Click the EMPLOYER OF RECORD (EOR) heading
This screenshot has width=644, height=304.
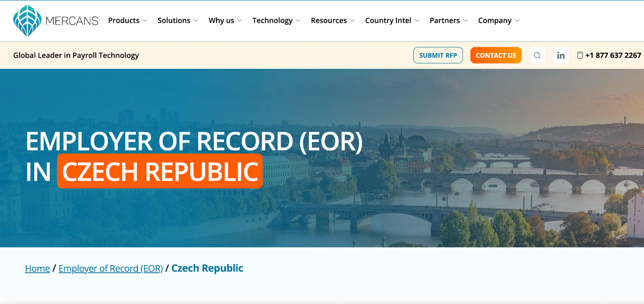pos(194,141)
